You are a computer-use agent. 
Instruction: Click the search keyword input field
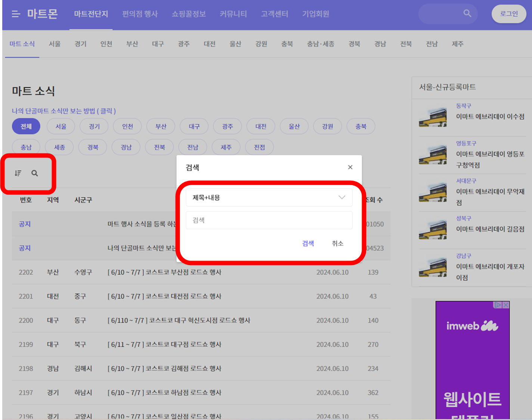click(x=269, y=220)
